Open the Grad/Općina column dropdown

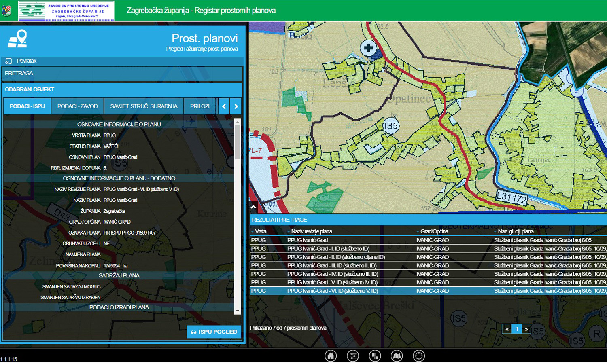pos(418,232)
